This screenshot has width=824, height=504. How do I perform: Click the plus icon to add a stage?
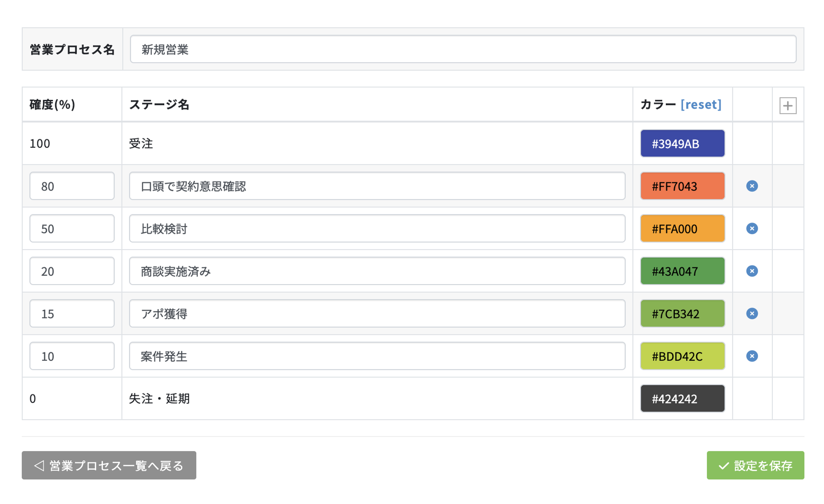[x=788, y=106]
